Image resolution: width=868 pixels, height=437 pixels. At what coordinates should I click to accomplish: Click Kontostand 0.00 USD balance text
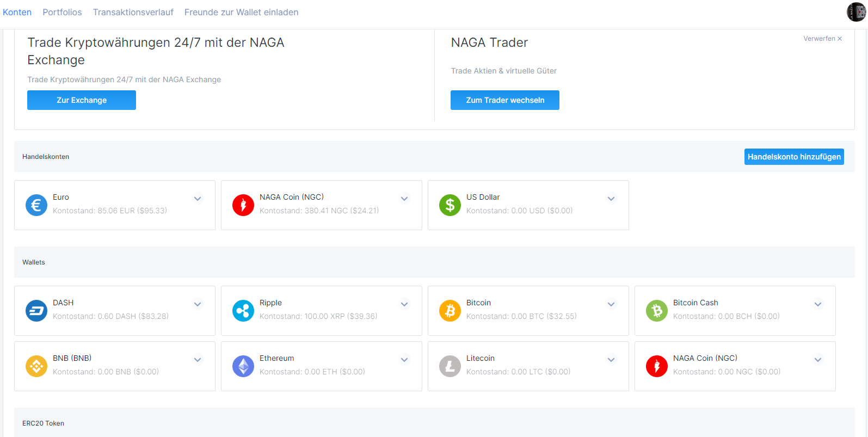pos(520,211)
